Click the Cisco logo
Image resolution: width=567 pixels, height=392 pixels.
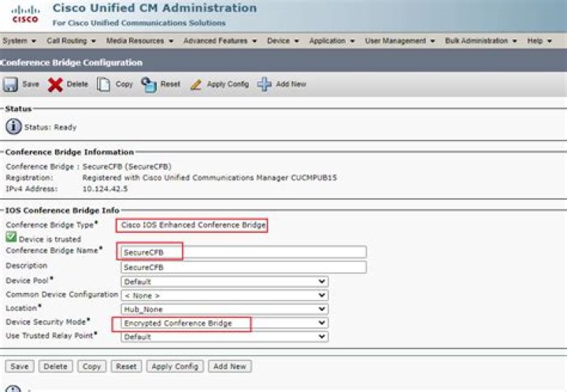coord(24,13)
